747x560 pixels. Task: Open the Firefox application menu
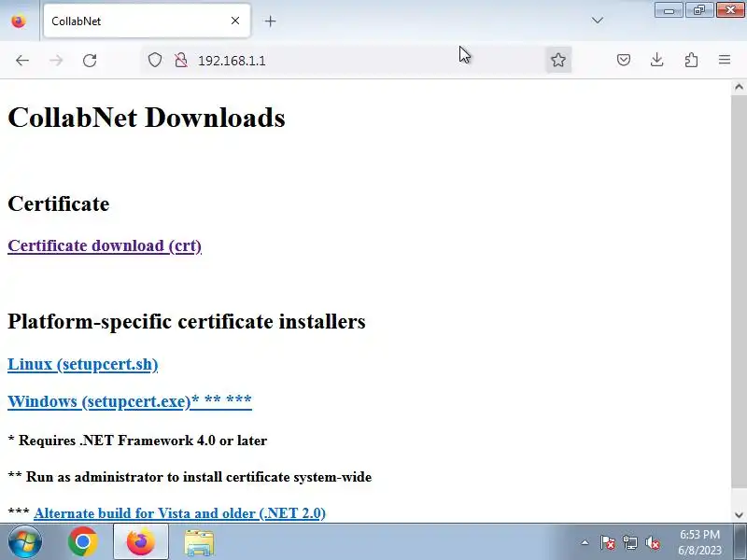click(725, 60)
